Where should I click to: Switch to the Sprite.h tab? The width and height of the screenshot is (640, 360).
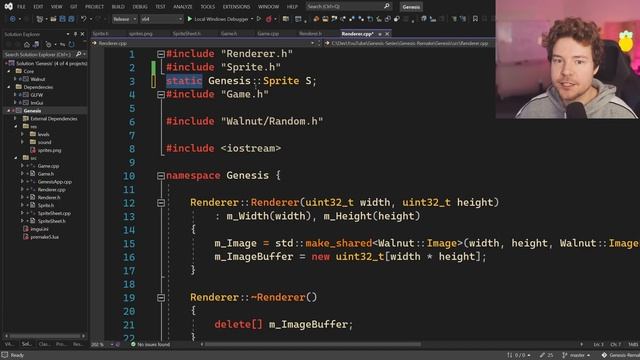point(101,33)
